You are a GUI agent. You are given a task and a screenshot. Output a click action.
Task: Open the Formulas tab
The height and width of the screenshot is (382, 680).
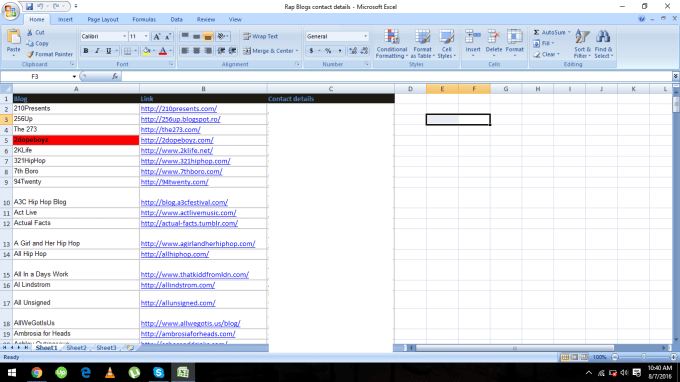pyautogui.click(x=144, y=20)
